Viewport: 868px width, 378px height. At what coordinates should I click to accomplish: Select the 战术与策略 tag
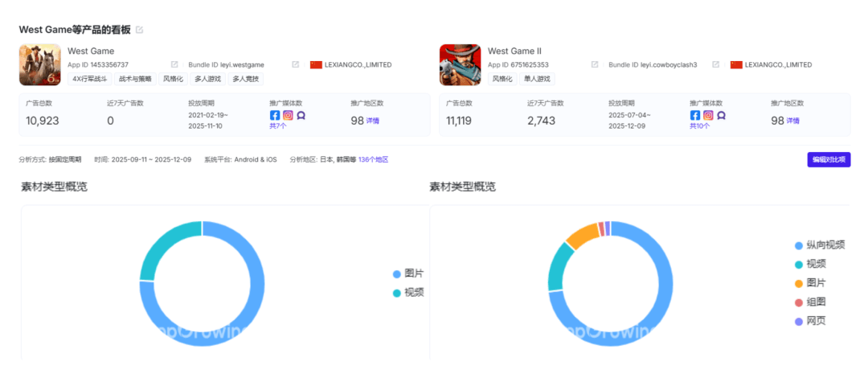pyautogui.click(x=135, y=79)
